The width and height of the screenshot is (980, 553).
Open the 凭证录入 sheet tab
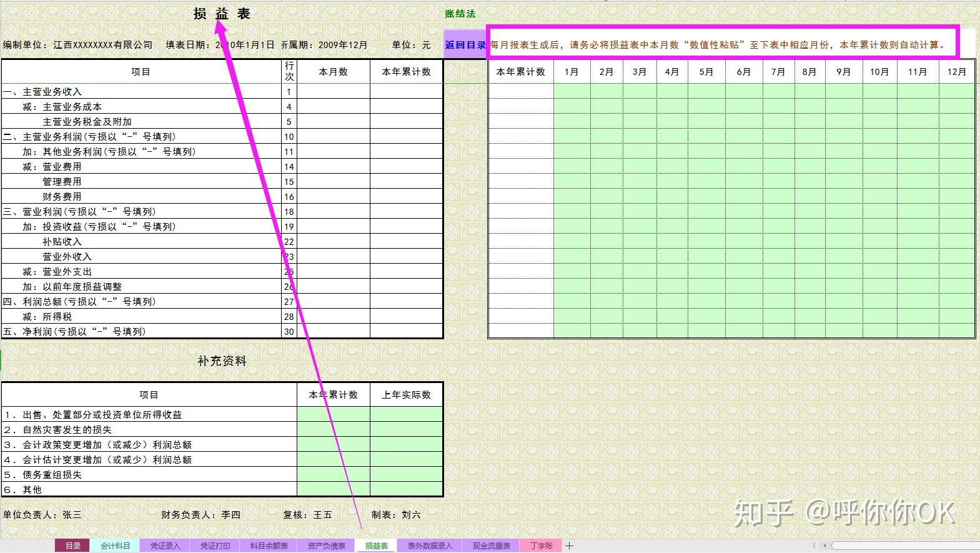[x=165, y=546]
